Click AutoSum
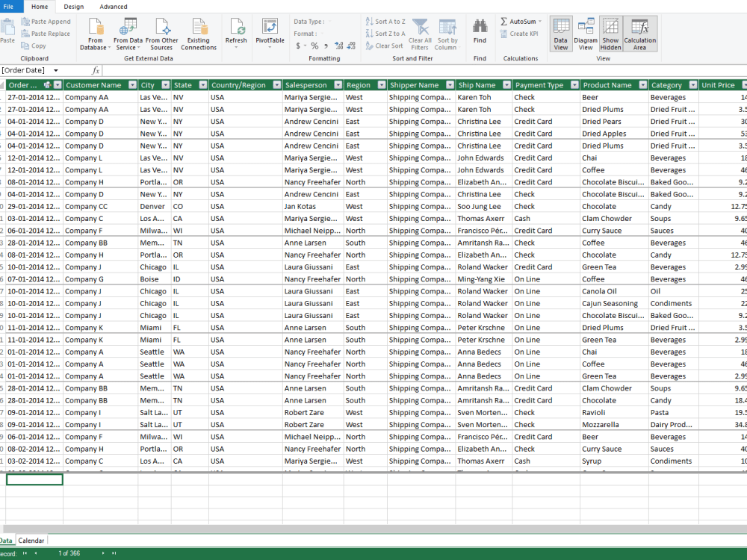747x560 pixels. (x=518, y=22)
